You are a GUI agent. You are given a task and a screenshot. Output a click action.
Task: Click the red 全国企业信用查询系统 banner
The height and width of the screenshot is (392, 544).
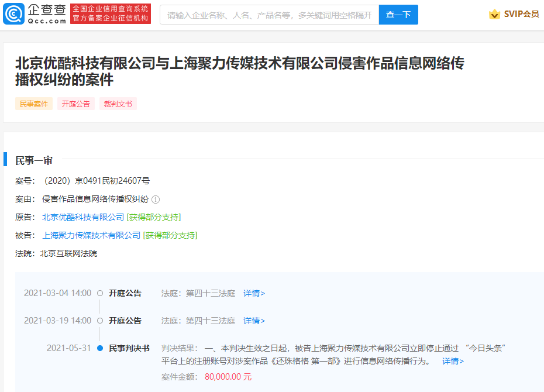click(111, 14)
